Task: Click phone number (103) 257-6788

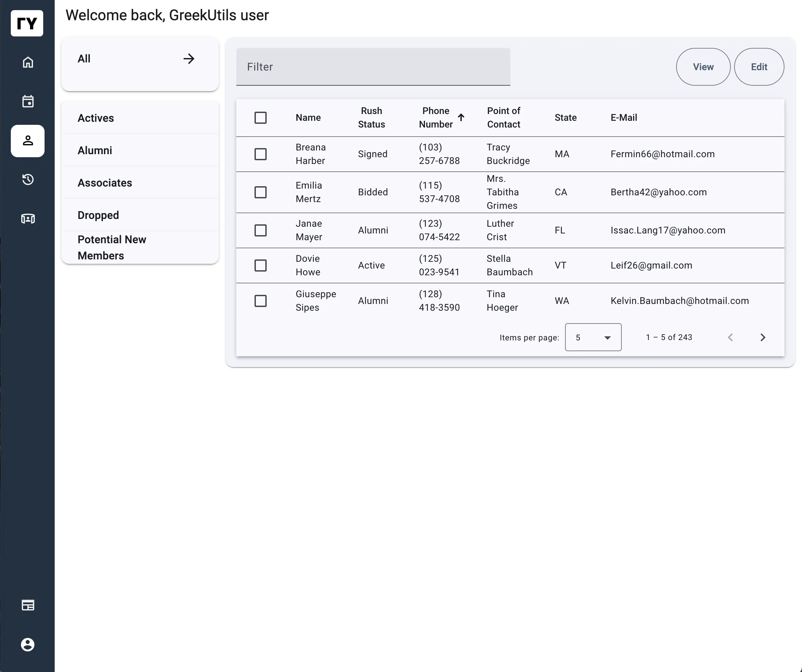Action: pos(439,154)
